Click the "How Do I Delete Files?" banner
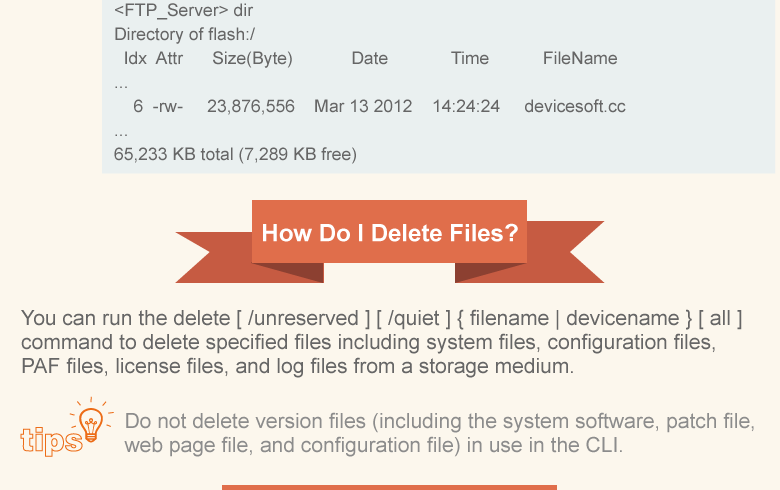The width and height of the screenshot is (780, 490). tap(390, 232)
